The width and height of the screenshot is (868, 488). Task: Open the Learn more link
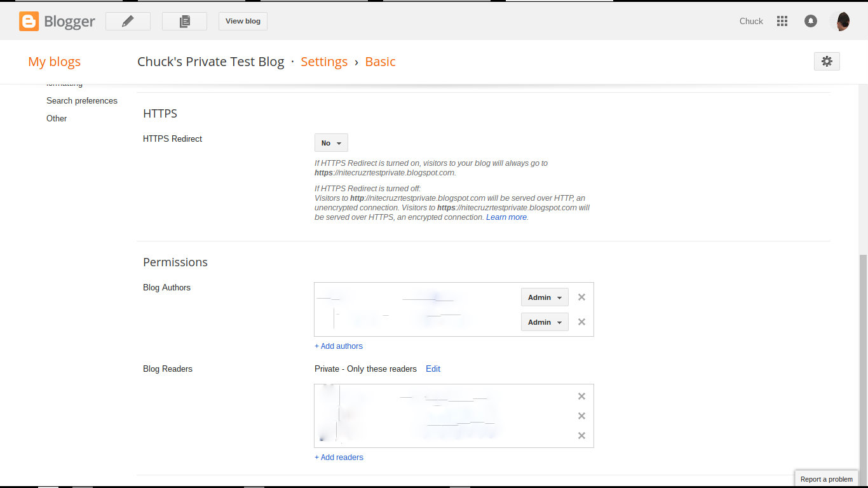pyautogui.click(x=506, y=217)
